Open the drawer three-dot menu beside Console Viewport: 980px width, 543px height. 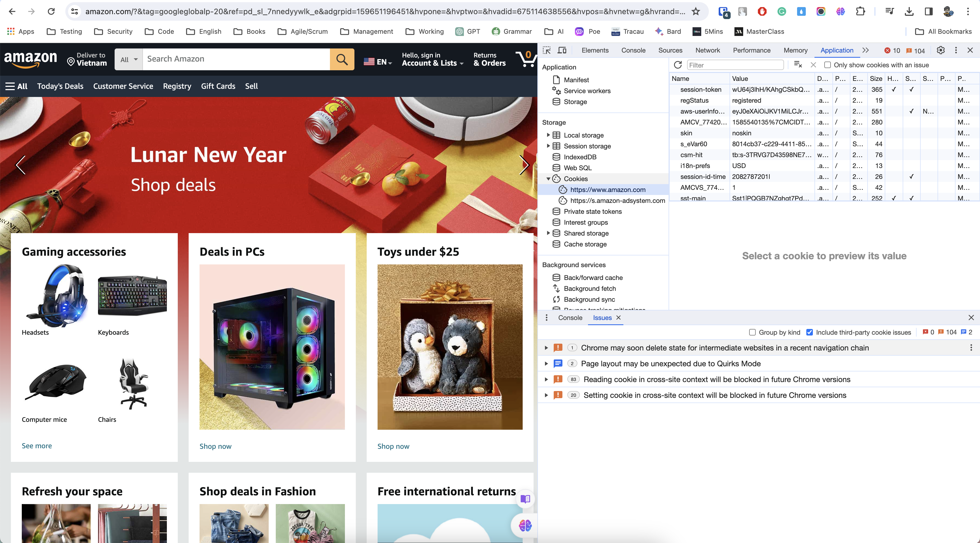point(547,318)
